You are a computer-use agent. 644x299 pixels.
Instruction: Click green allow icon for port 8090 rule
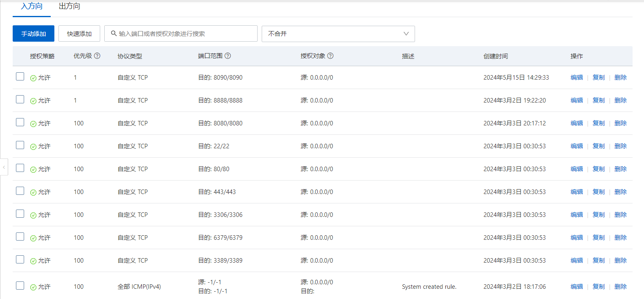(x=33, y=78)
